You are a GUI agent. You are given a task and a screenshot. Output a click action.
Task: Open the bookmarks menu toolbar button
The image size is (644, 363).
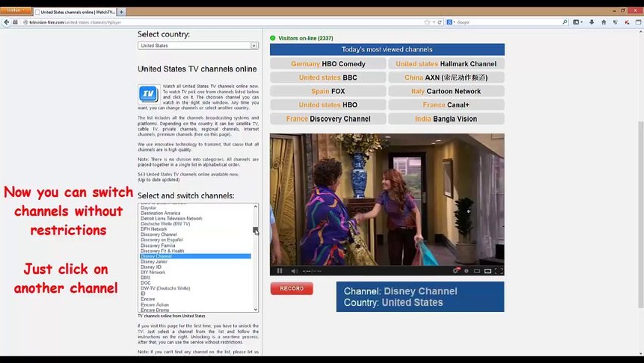[578, 22]
